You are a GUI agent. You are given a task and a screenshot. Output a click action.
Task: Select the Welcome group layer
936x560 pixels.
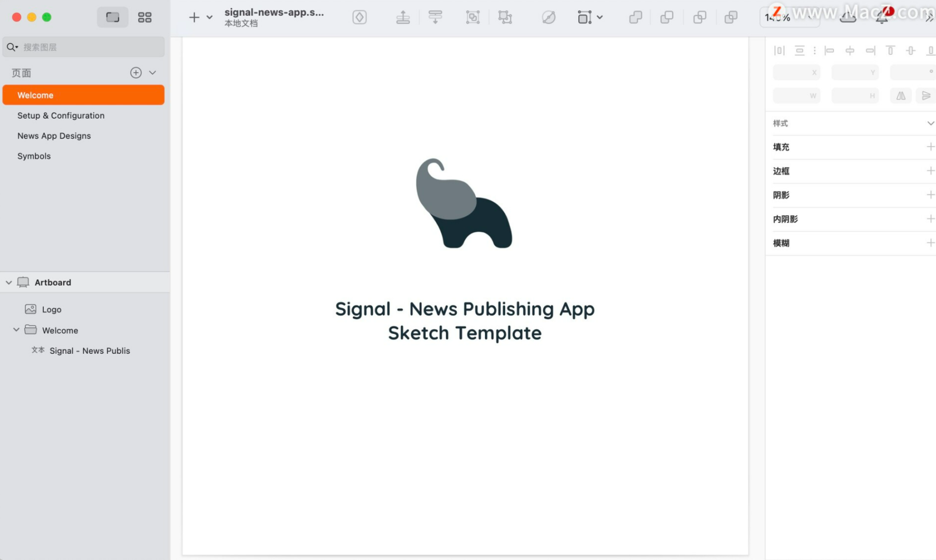tap(85, 330)
